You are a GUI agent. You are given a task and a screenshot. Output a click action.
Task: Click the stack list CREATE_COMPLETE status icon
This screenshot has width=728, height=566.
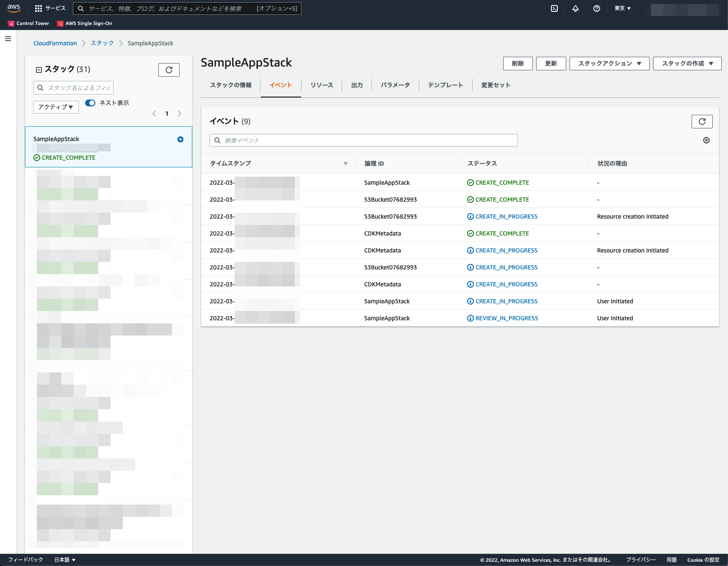pyautogui.click(x=37, y=158)
